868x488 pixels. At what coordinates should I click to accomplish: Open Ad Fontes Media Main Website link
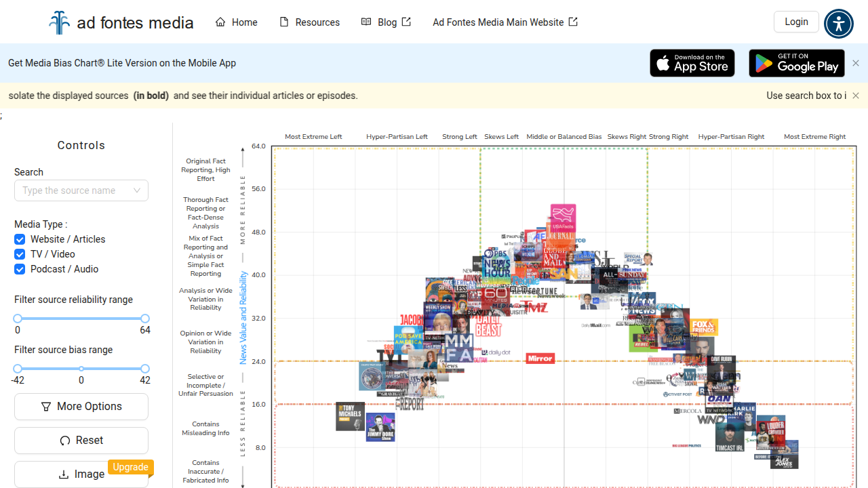(x=505, y=22)
